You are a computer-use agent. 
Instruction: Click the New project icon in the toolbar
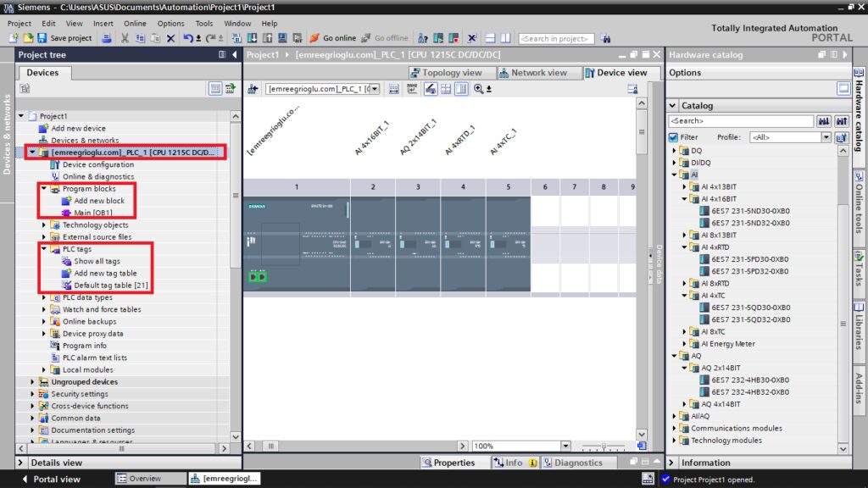pyautogui.click(x=14, y=38)
